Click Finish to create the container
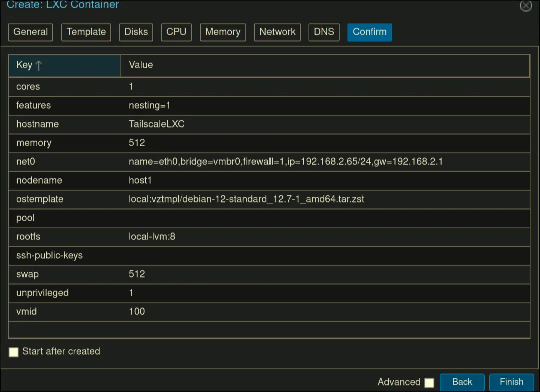Screen dimensions: 540x392 tap(511, 382)
